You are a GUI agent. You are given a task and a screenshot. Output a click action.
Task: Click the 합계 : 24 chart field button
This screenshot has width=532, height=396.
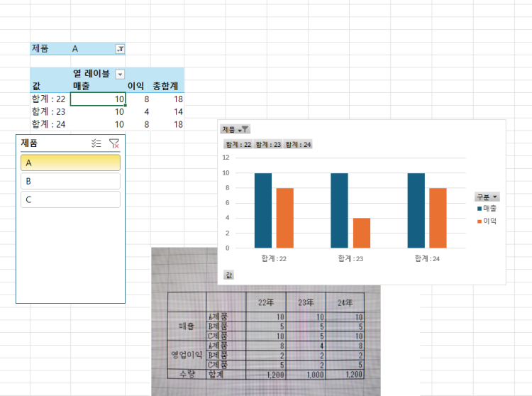coord(298,144)
